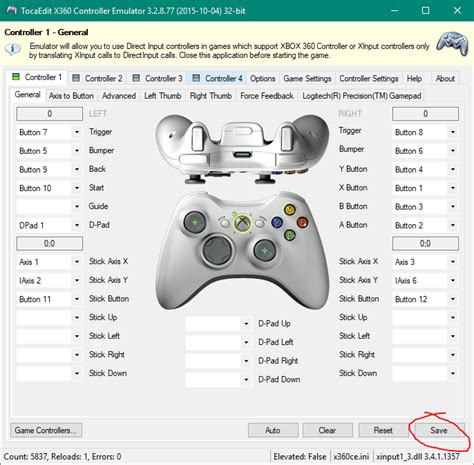
Task: Open the D-Pad Up dropdown
Action: tap(219, 324)
